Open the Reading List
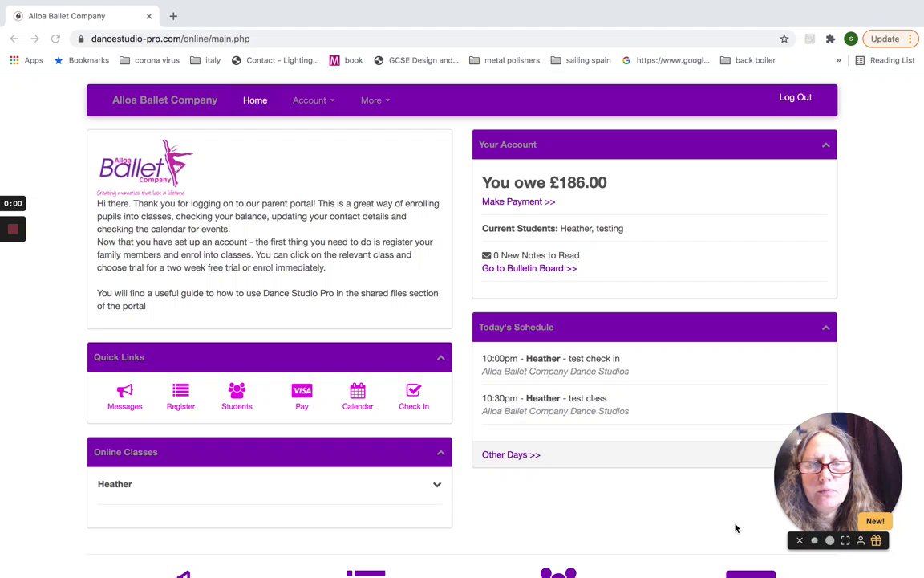The width and height of the screenshot is (924, 578). click(885, 60)
